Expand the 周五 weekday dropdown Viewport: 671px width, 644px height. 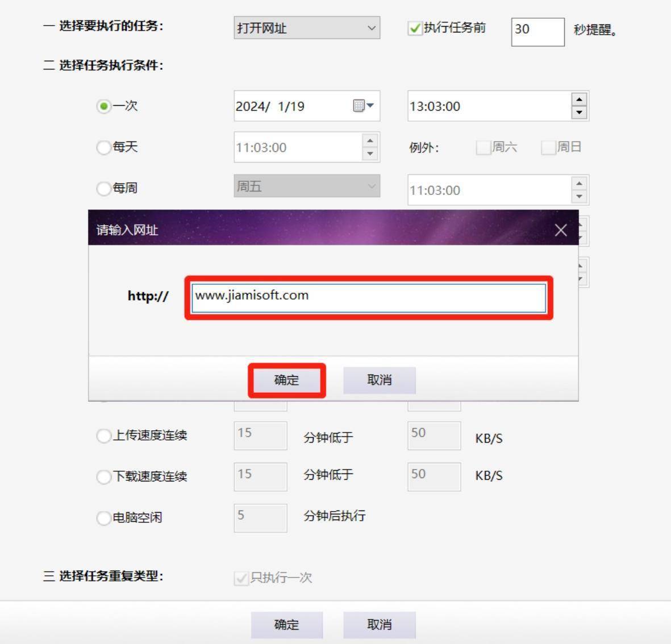point(370,186)
